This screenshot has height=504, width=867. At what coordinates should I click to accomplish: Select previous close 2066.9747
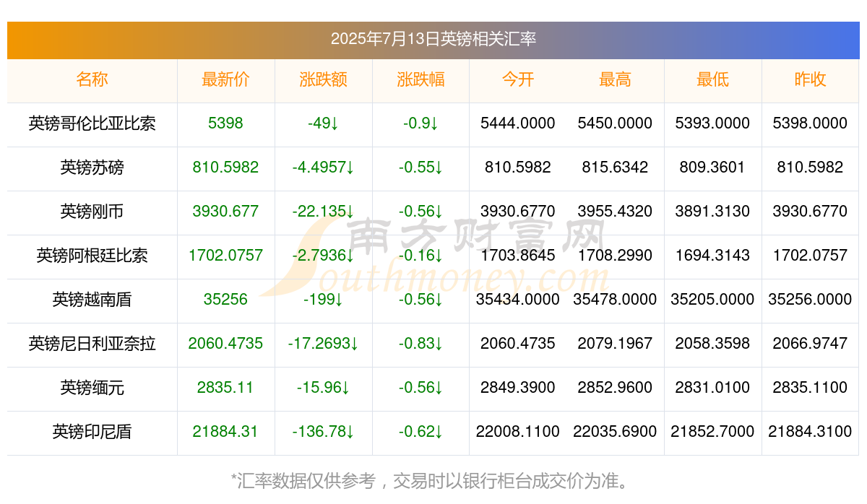[x=810, y=344]
